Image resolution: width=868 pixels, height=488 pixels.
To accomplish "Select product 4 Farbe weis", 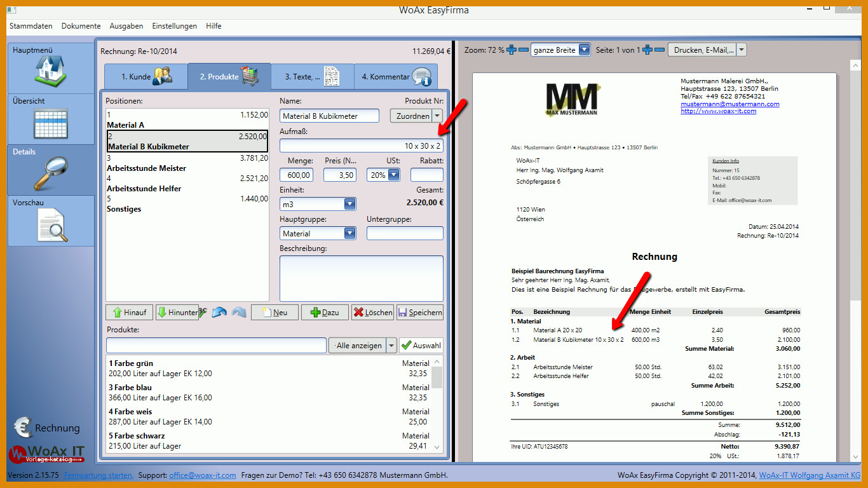I will [x=269, y=417].
